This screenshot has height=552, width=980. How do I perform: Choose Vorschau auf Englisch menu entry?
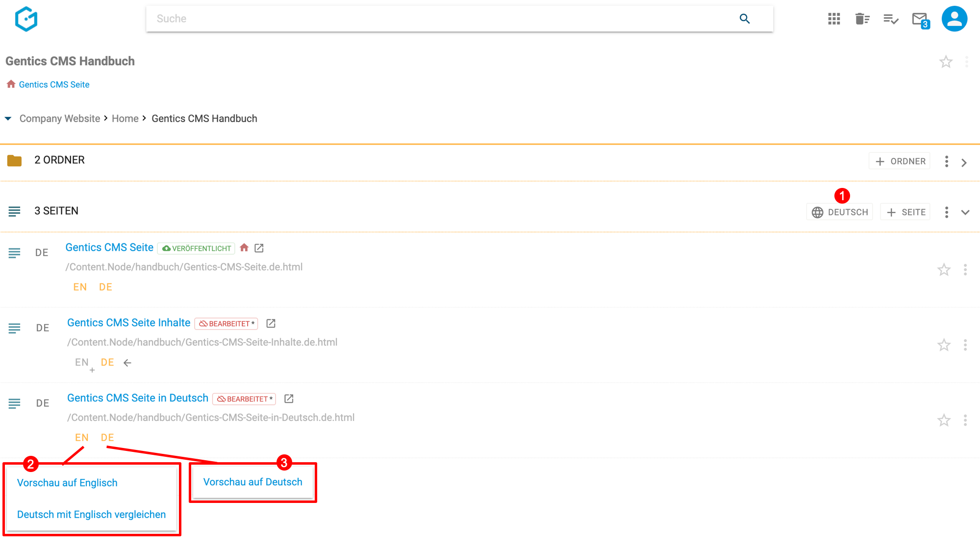pos(67,483)
